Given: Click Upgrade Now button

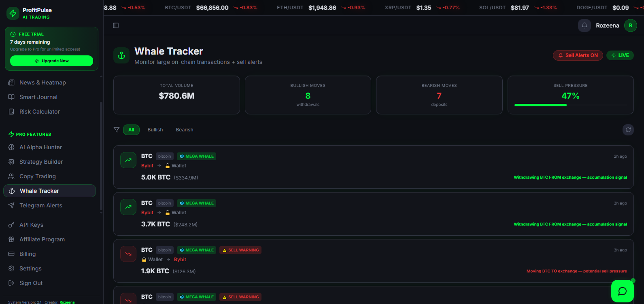Looking at the screenshot, I should click(x=51, y=61).
